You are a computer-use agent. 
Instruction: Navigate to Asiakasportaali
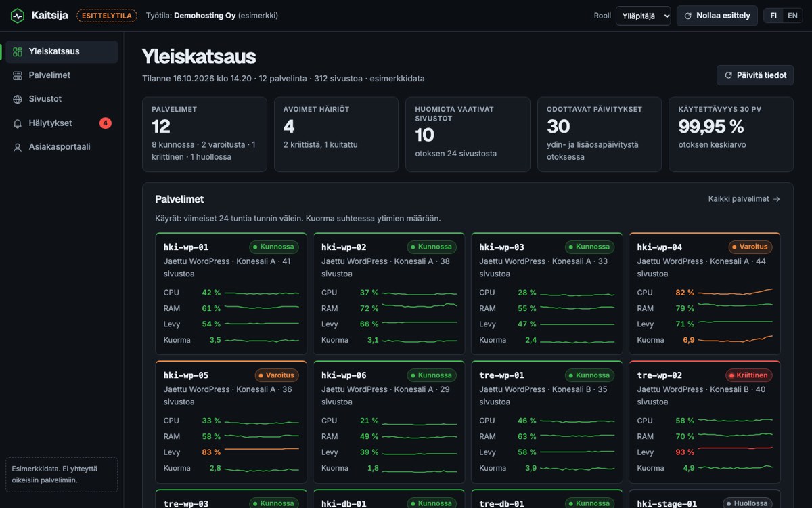click(62, 147)
